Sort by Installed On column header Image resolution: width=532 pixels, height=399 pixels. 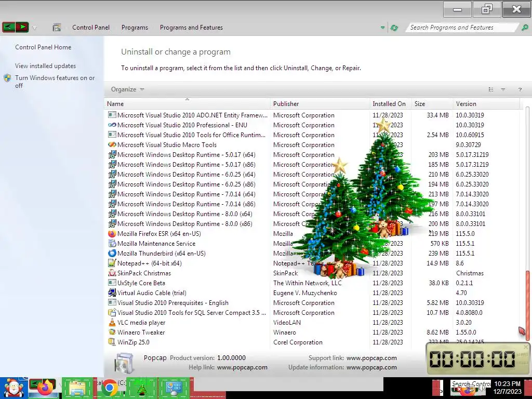click(x=390, y=104)
